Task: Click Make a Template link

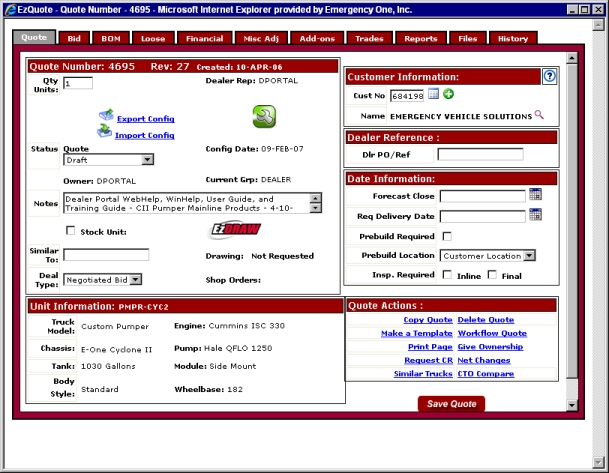Action: 417,333
